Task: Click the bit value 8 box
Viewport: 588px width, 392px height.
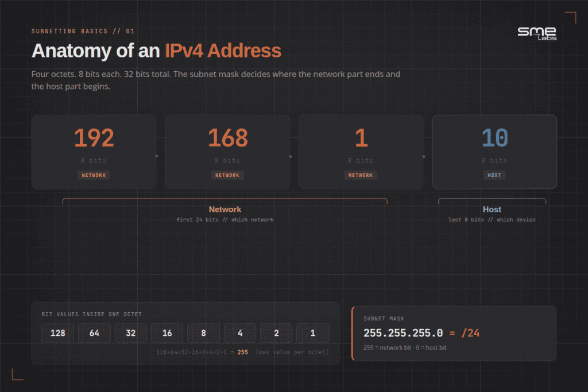Action: [x=203, y=333]
